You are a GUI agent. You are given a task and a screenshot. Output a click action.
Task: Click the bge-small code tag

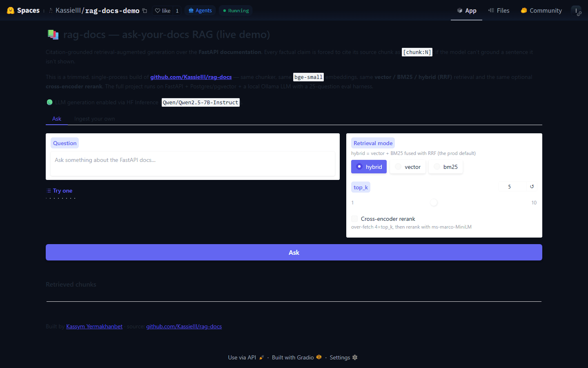coord(308,77)
